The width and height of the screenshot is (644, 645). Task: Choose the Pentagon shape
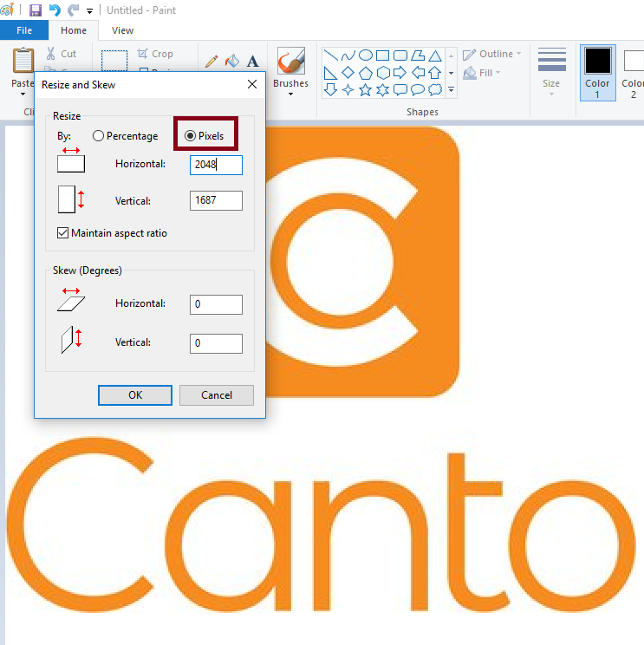pos(366,73)
